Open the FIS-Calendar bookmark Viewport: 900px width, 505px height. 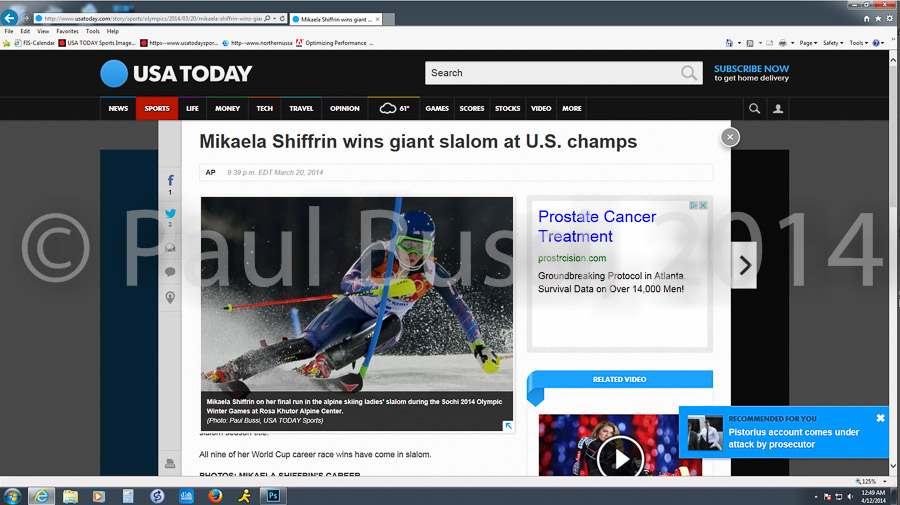tap(34, 43)
